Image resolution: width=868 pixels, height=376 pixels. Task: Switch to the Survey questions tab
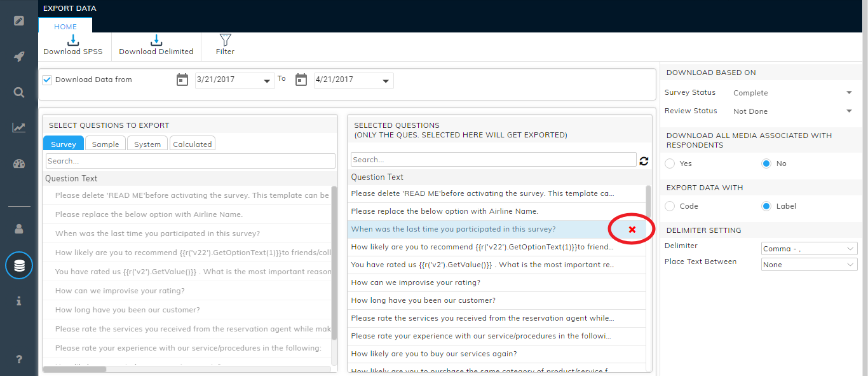coord(64,144)
